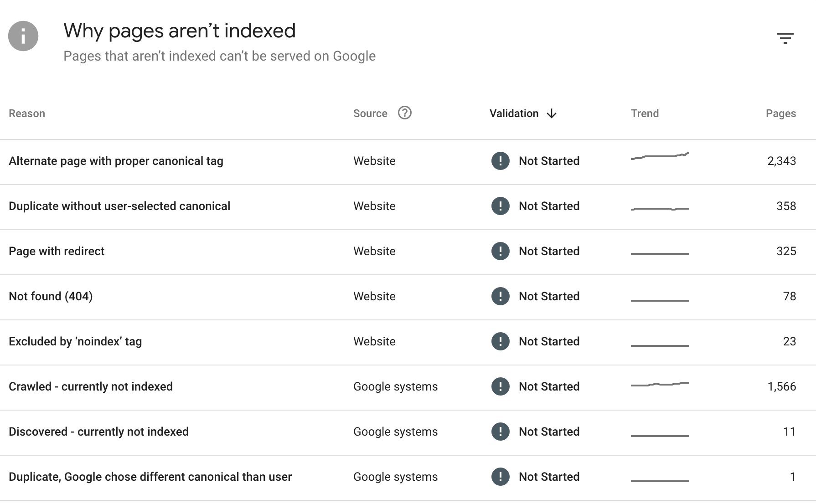Viewport: 816px width, 504px height.
Task: Click the exclamation icon next to Excluded by noindex
Action: (500, 341)
